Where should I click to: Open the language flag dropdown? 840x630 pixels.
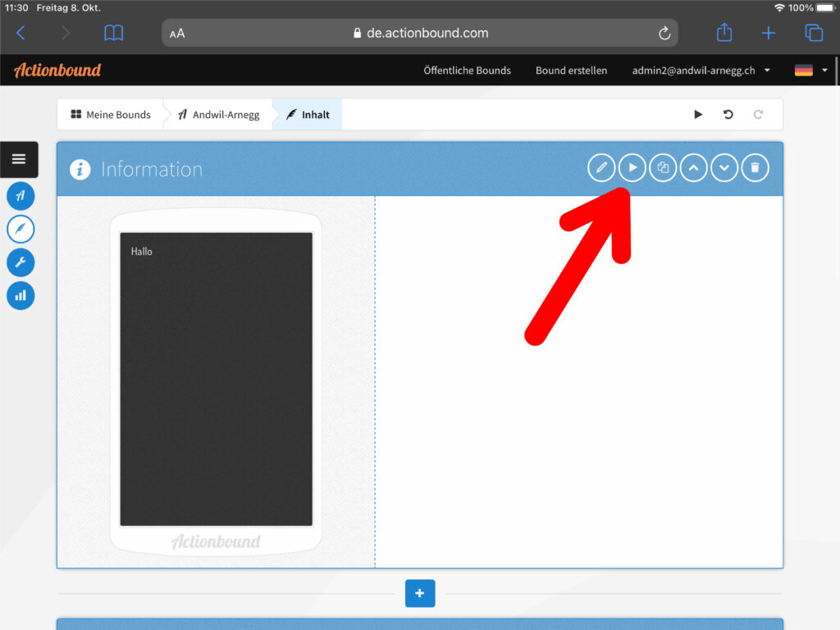(x=811, y=71)
